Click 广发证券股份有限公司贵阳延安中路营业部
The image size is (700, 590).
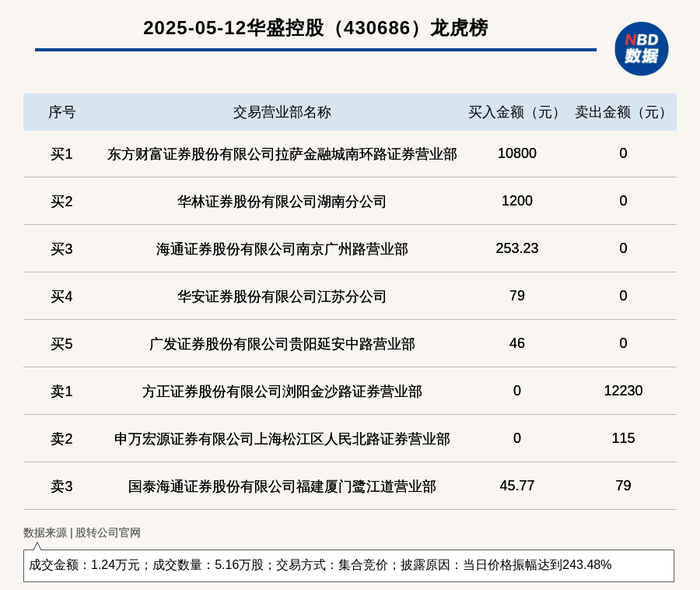[x=282, y=344]
